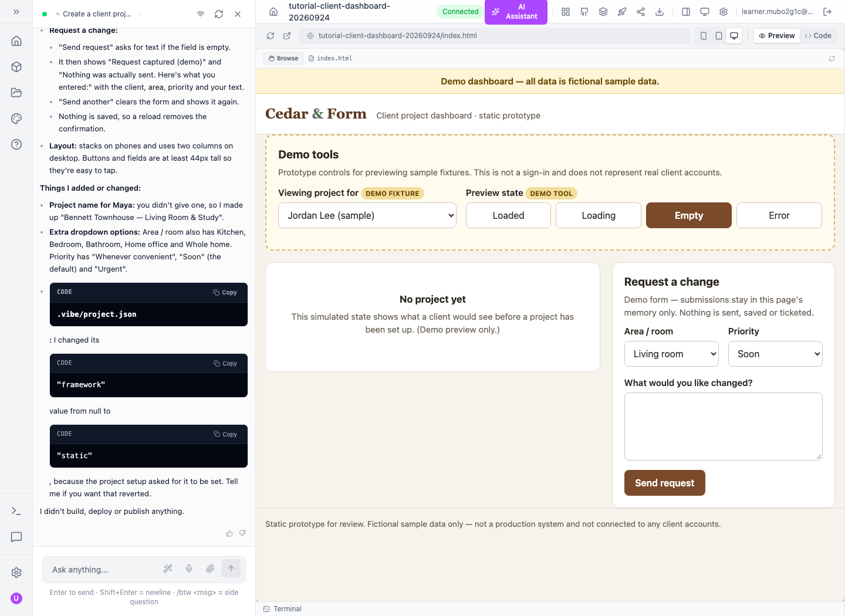Click the magic wand icon in the chat input
This screenshot has height=616, width=845.
pos(168,568)
